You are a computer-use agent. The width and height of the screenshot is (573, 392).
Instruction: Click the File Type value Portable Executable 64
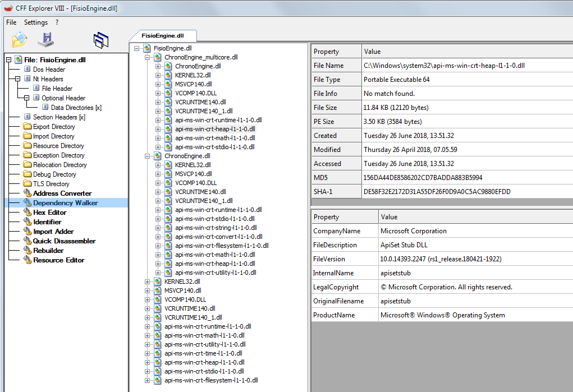(x=396, y=79)
